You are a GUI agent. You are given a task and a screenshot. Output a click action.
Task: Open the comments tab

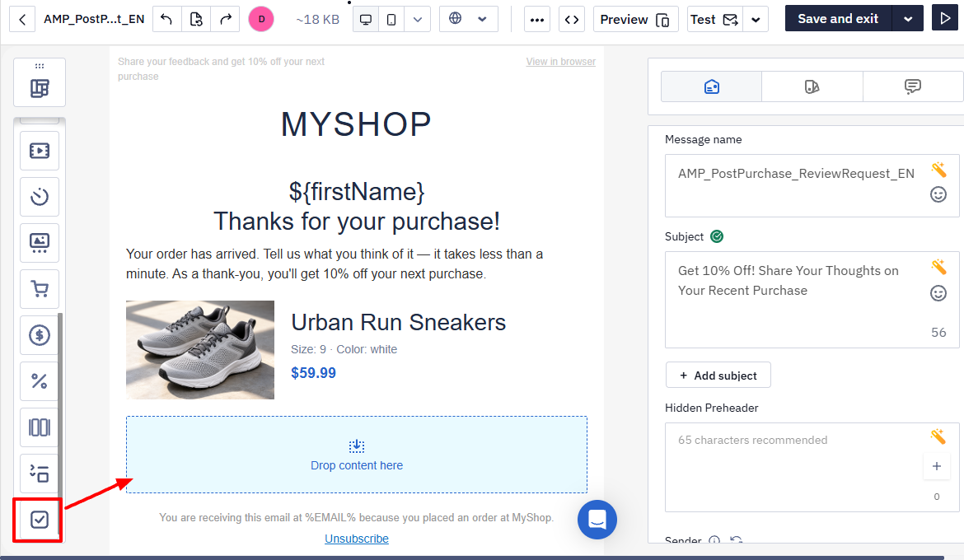tap(913, 86)
